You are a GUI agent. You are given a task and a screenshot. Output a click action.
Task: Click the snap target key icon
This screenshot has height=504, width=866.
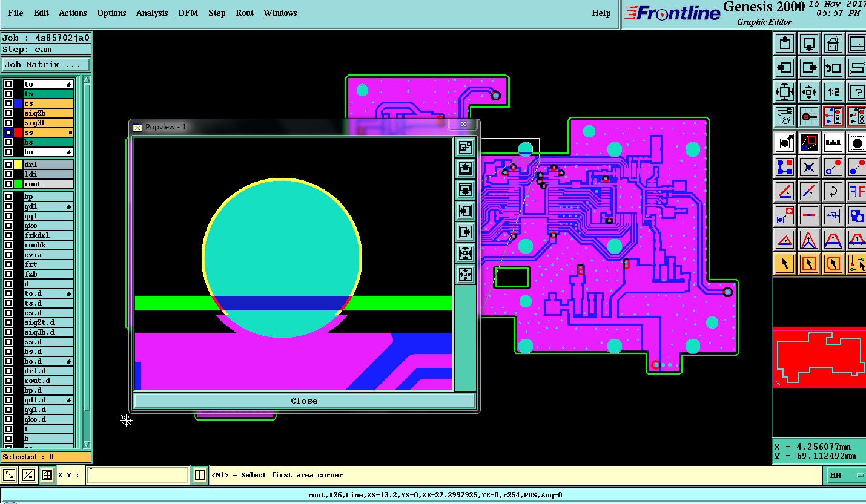(x=809, y=116)
